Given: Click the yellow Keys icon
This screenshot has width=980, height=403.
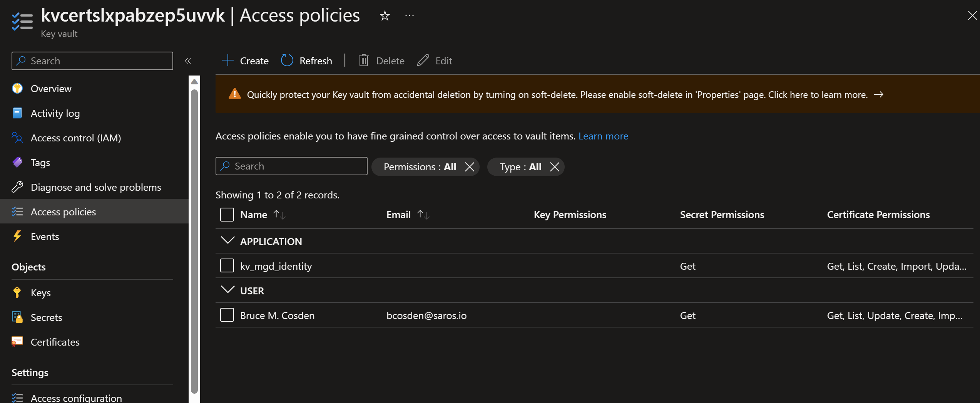Looking at the screenshot, I should point(17,292).
